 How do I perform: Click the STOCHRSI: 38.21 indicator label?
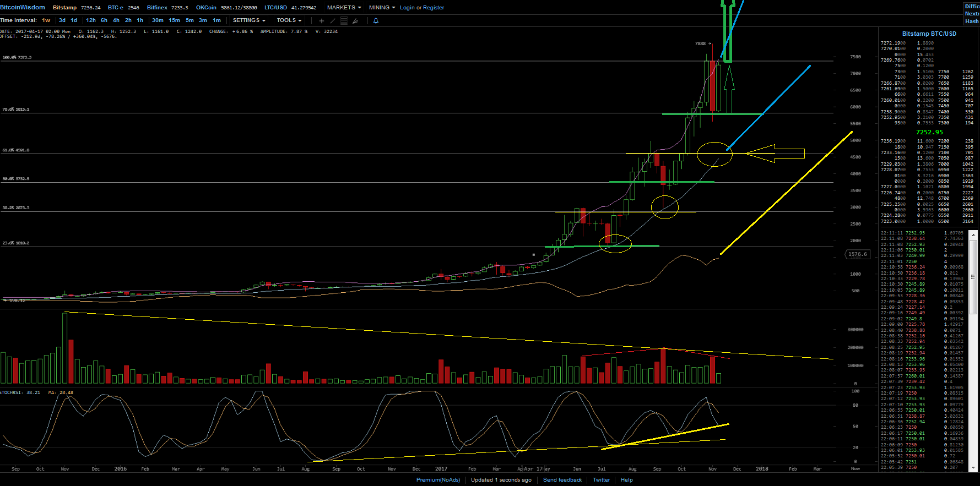[x=20, y=392]
